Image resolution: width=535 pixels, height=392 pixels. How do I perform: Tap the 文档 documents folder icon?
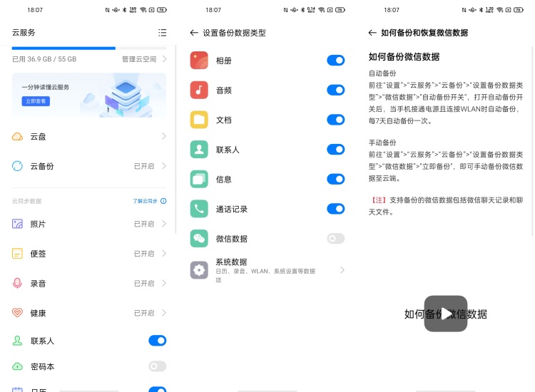point(199,120)
